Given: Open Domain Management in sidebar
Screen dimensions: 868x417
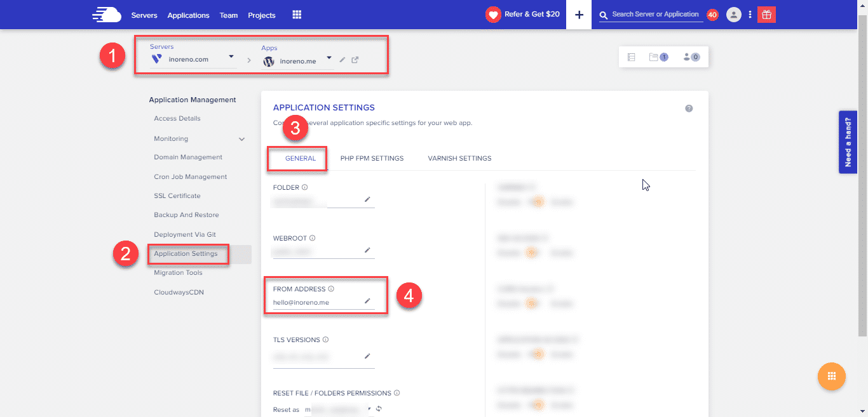Looking at the screenshot, I should click(188, 157).
